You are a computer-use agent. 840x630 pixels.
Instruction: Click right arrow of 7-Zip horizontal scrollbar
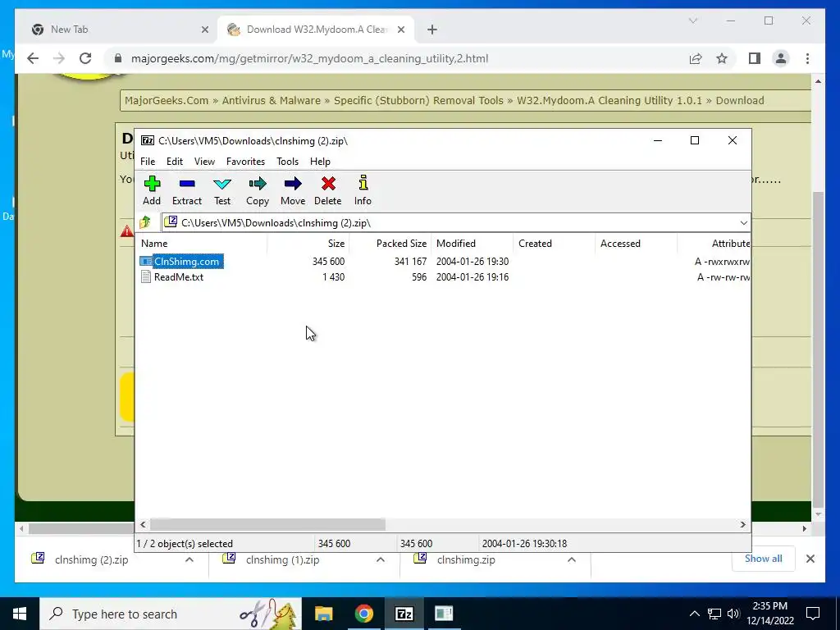tap(743, 524)
